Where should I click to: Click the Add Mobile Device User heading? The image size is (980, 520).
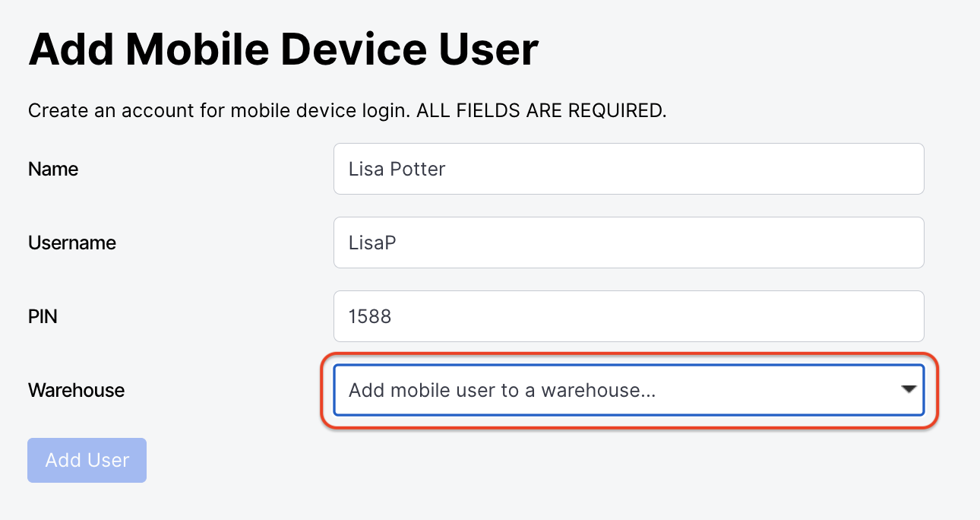[x=283, y=49]
